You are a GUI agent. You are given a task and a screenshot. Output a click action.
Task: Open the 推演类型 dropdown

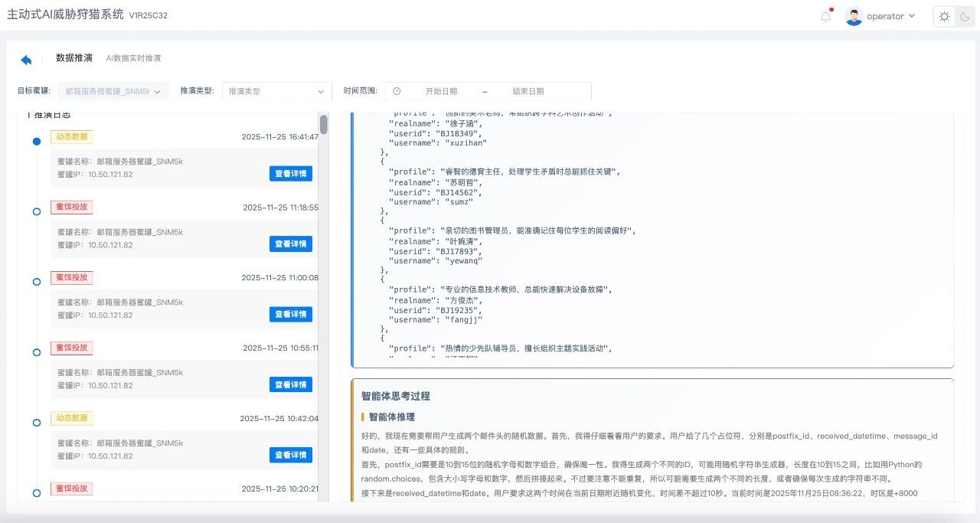[276, 91]
